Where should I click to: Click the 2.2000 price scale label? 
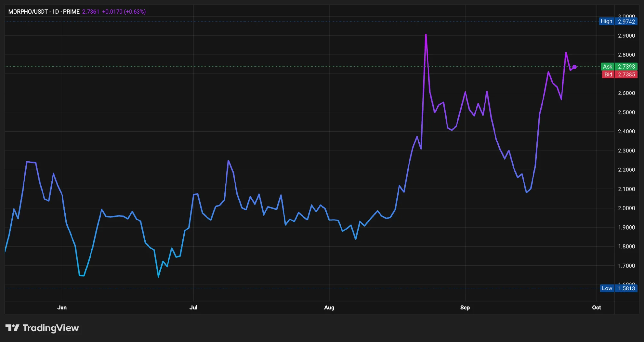[x=626, y=170]
